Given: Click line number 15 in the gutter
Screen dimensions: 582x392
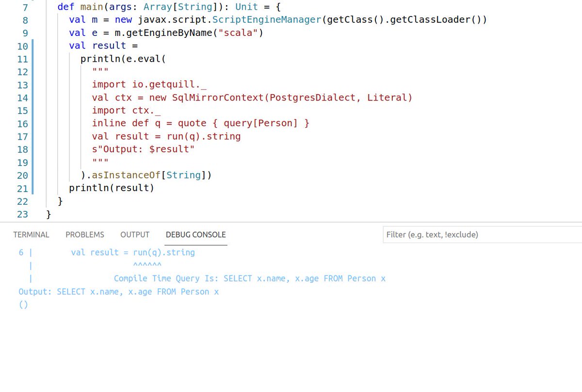Looking at the screenshot, I should pyautogui.click(x=22, y=111).
